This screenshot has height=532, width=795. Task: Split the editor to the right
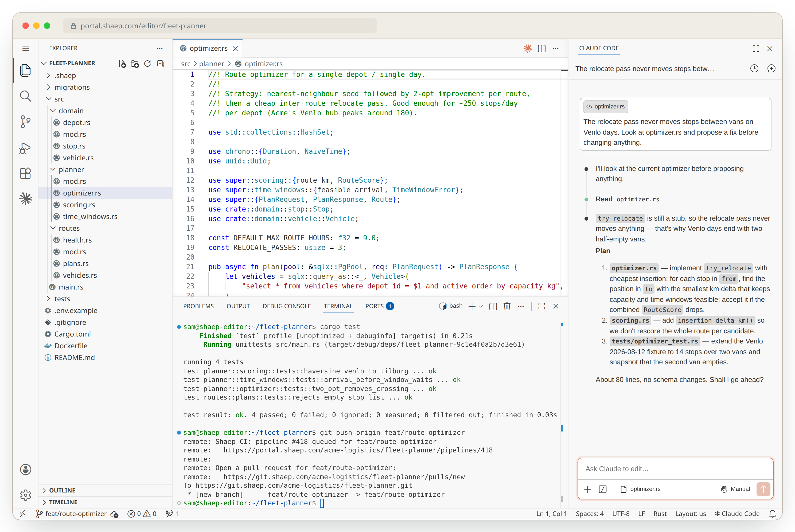click(541, 49)
